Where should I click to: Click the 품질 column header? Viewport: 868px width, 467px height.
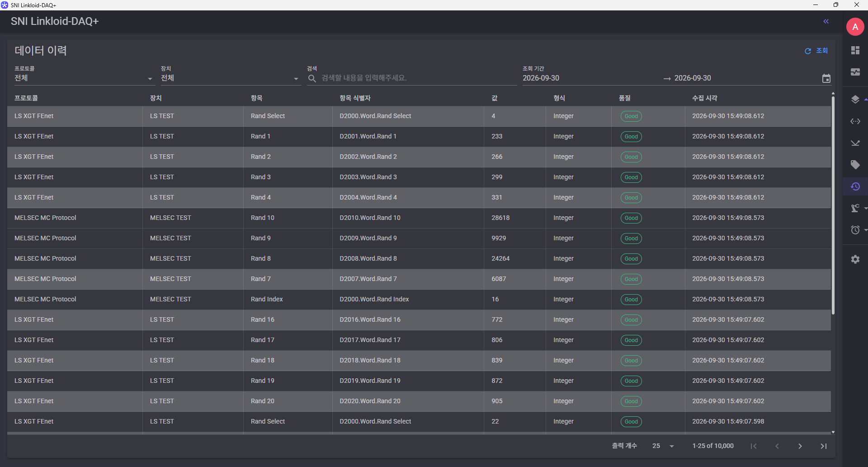pos(625,98)
